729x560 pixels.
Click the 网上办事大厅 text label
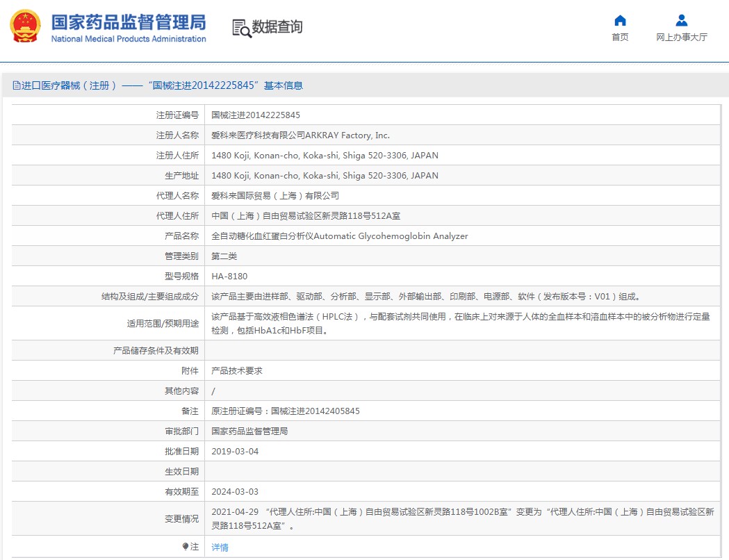[x=682, y=38]
